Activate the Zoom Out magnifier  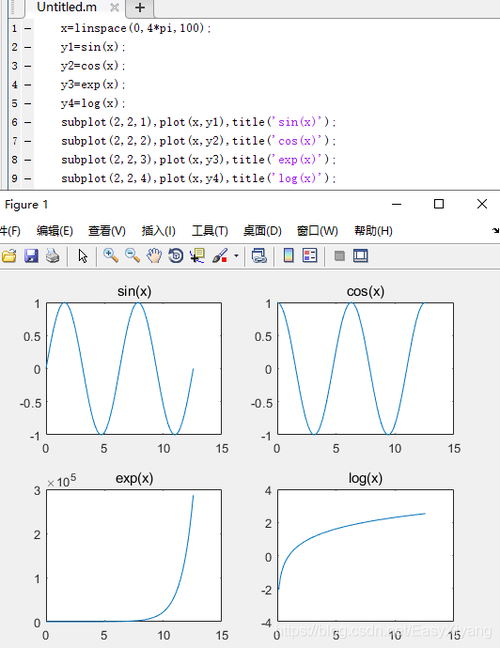pos(133,256)
